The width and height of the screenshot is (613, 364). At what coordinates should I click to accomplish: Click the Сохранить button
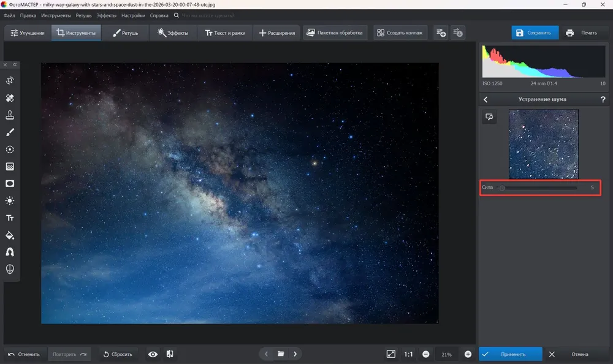point(535,33)
